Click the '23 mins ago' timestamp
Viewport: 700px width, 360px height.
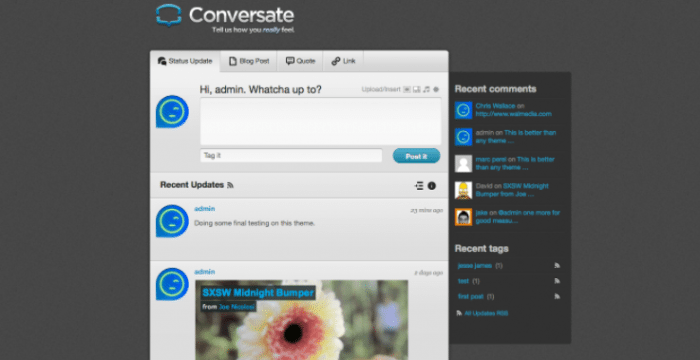click(x=427, y=210)
